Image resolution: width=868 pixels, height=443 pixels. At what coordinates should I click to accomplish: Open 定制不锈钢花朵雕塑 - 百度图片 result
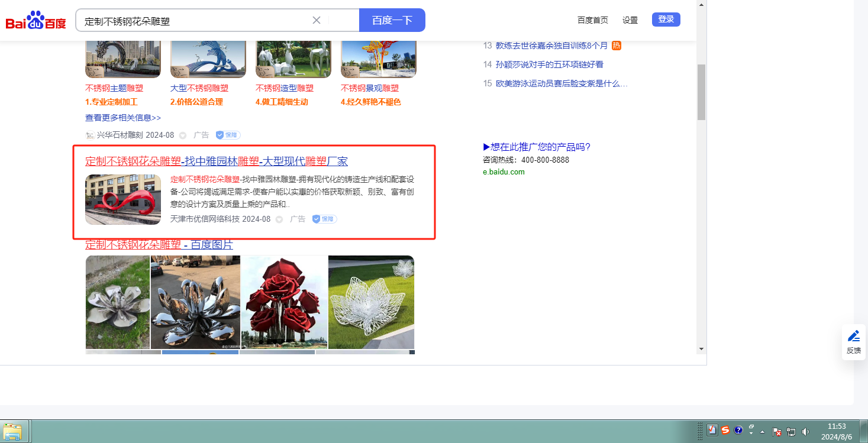159,245
